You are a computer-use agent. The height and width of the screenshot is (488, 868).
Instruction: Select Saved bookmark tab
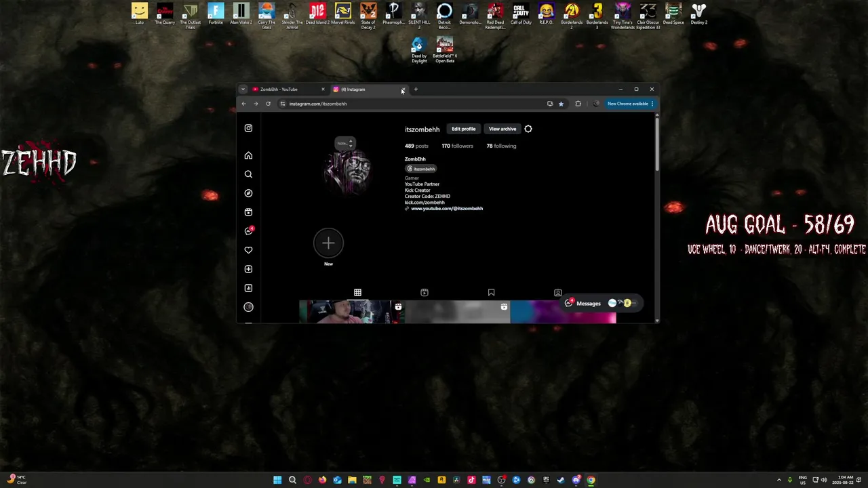[x=491, y=293]
